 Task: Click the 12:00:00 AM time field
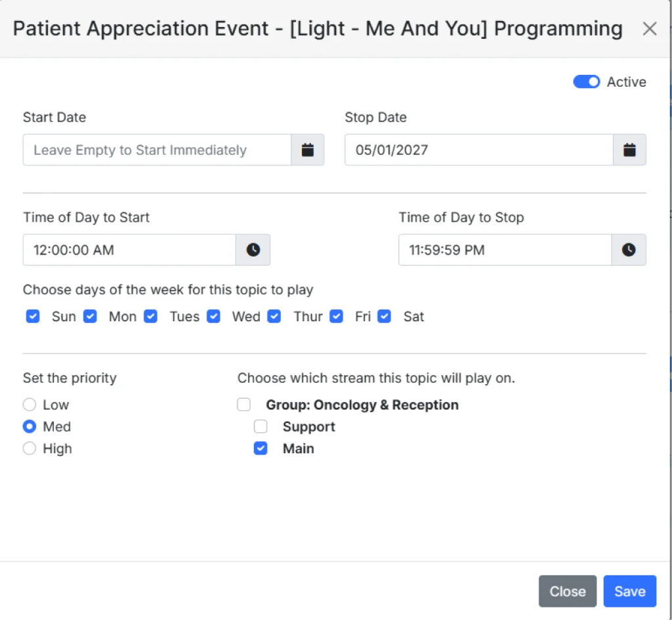click(129, 250)
